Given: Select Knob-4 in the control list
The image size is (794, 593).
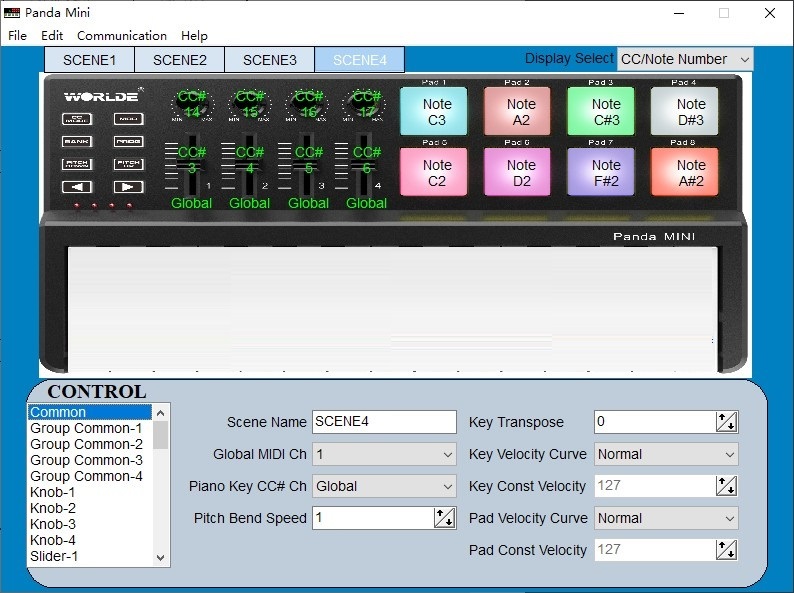Looking at the screenshot, I should click(90, 540).
